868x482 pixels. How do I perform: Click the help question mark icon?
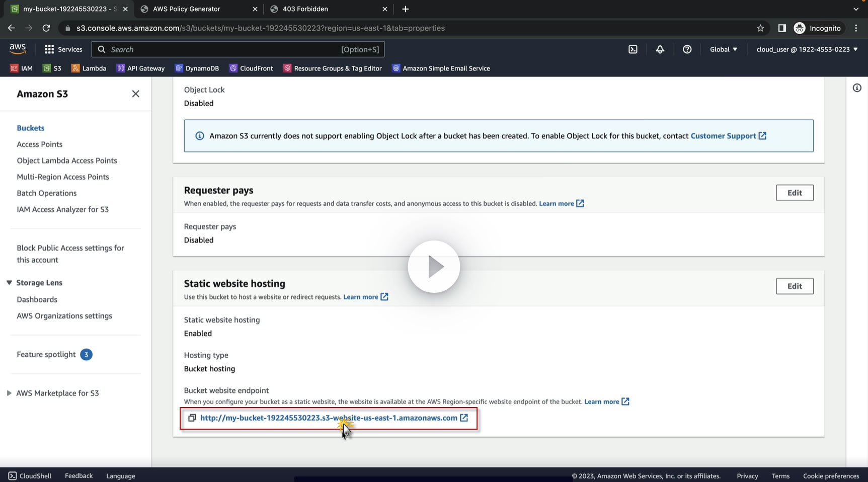687,49
